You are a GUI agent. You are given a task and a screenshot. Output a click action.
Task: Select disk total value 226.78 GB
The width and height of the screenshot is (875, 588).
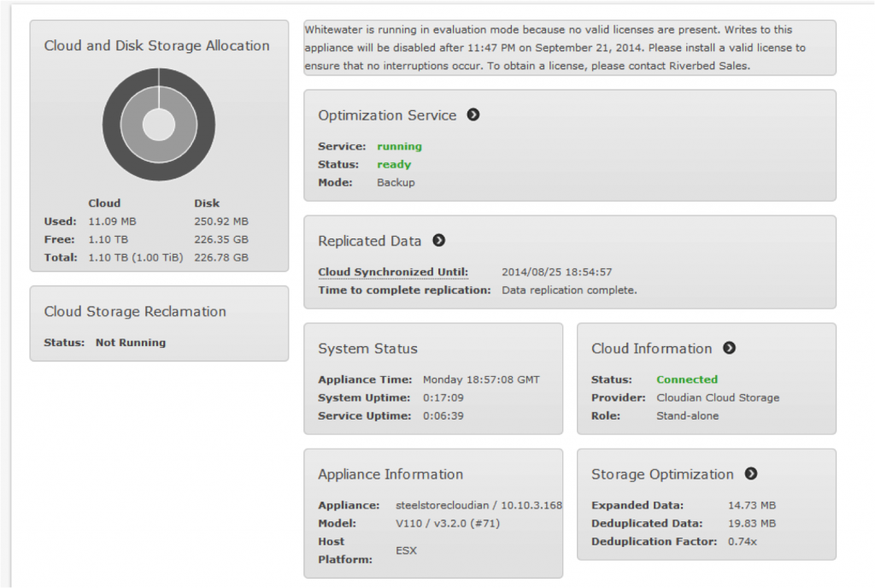pyautogui.click(x=221, y=258)
